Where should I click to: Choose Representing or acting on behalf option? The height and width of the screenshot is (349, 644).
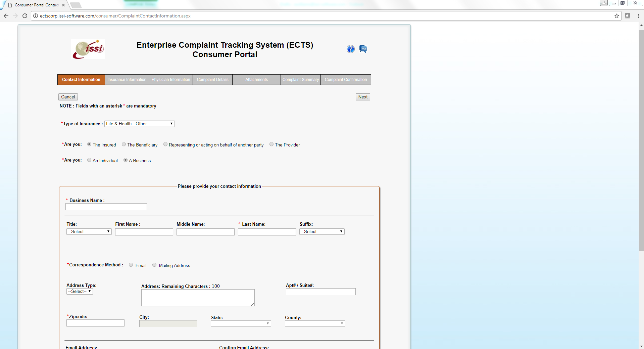pos(165,144)
